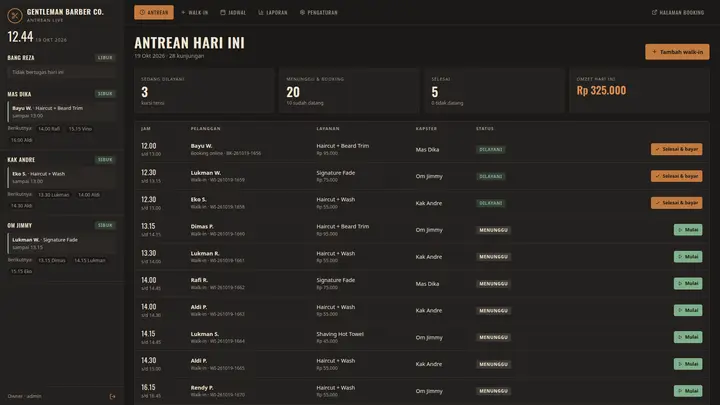Click customer name Dimas P. in table
The width and height of the screenshot is (720, 405).
(x=202, y=226)
